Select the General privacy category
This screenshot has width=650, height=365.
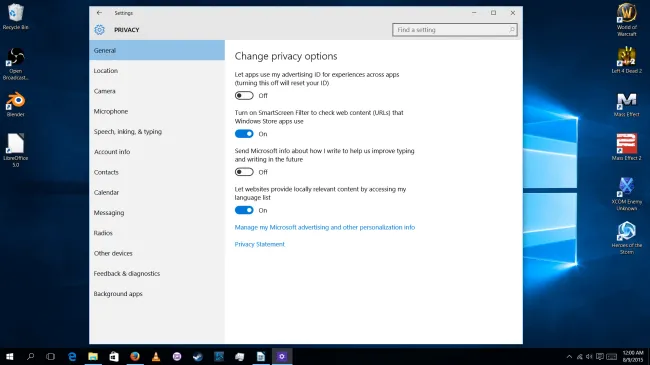click(x=157, y=50)
